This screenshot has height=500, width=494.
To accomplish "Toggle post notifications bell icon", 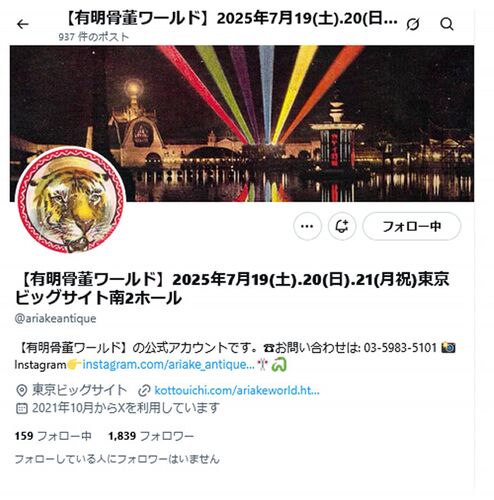I will (342, 226).
